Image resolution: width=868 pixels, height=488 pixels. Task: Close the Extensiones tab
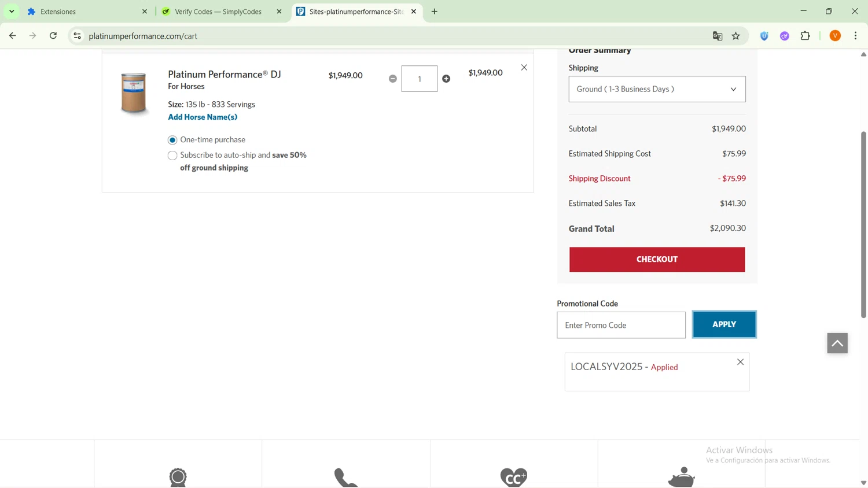click(x=145, y=12)
